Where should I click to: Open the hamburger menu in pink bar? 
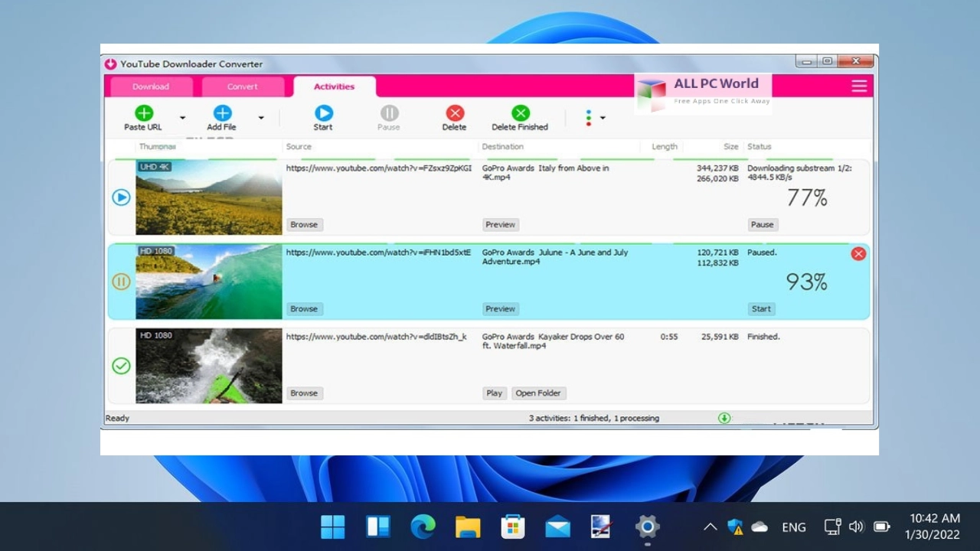(859, 86)
